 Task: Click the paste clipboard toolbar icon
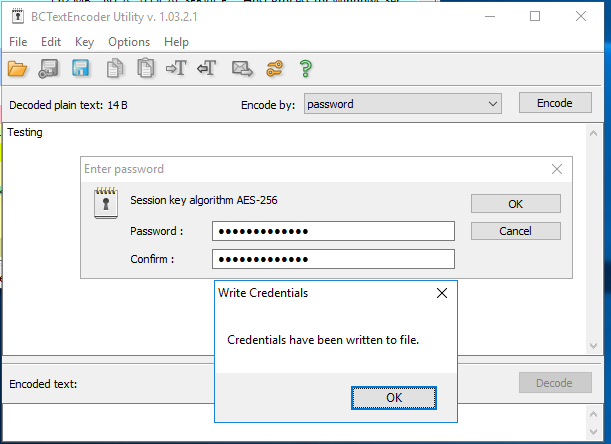[x=146, y=68]
